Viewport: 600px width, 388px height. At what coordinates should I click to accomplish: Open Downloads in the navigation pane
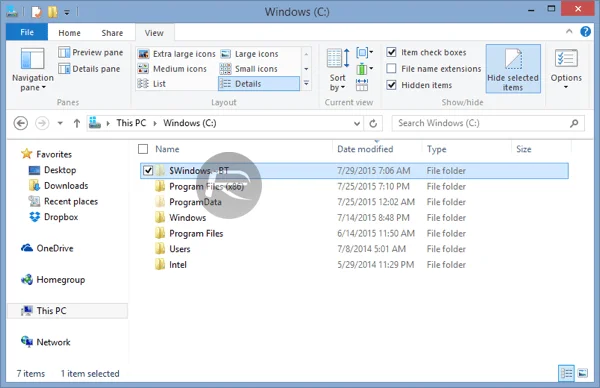pos(59,186)
